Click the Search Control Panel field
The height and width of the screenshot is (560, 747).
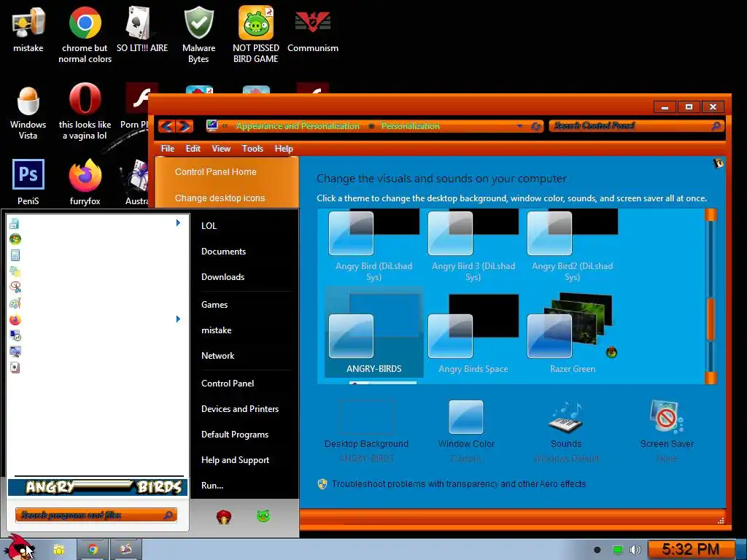(x=636, y=126)
